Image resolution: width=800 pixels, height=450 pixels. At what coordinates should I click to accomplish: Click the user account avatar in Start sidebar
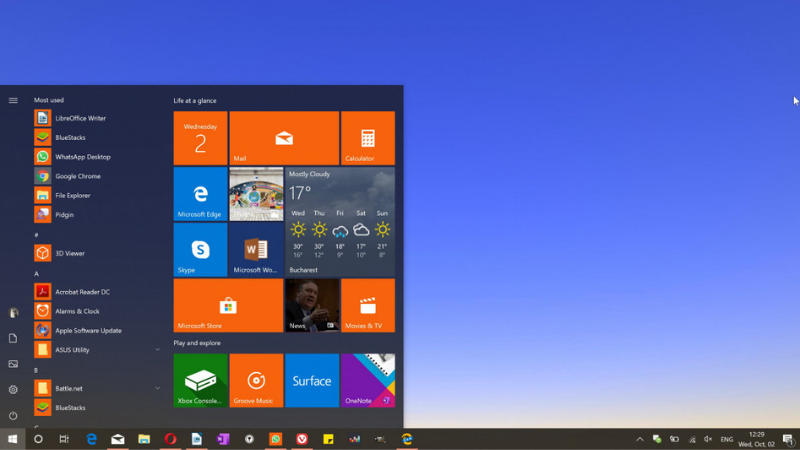(x=14, y=312)
